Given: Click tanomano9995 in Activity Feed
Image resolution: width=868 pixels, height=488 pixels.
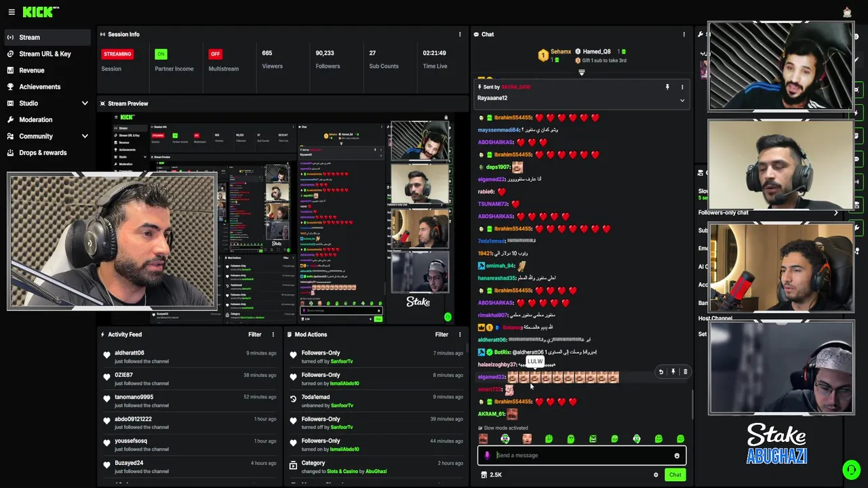Looking at the screenshot, I should 134,397.
